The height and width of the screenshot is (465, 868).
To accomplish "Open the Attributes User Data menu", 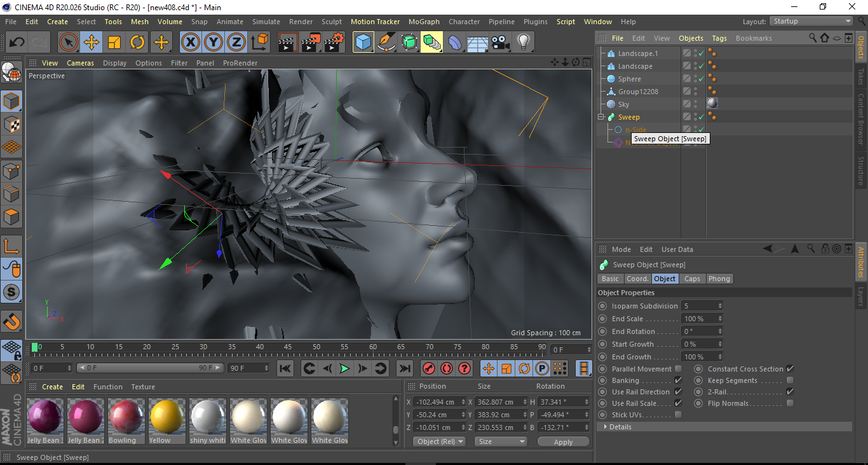I will [x=677, y=249].
